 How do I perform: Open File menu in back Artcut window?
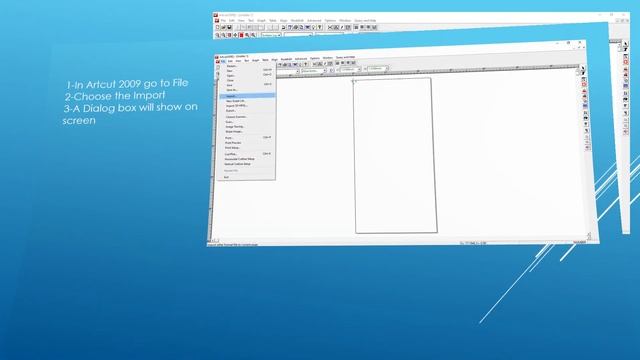coord(223,20)
